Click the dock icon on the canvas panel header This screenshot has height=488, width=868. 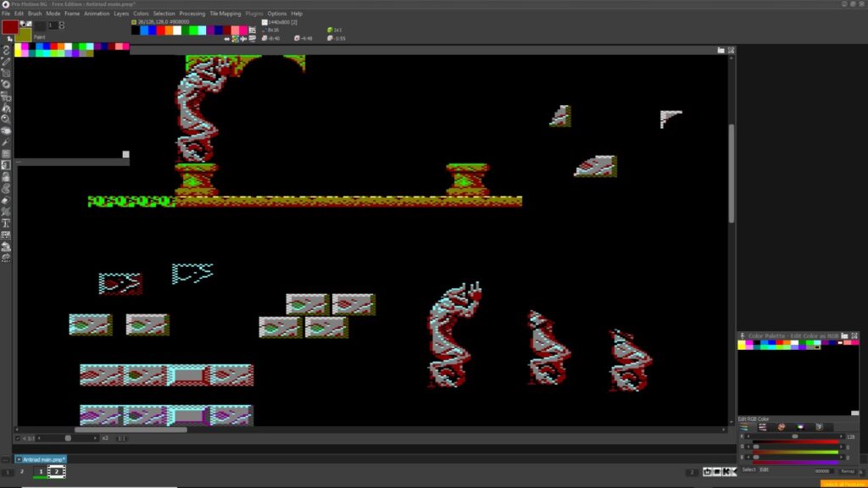click(721, 50)
